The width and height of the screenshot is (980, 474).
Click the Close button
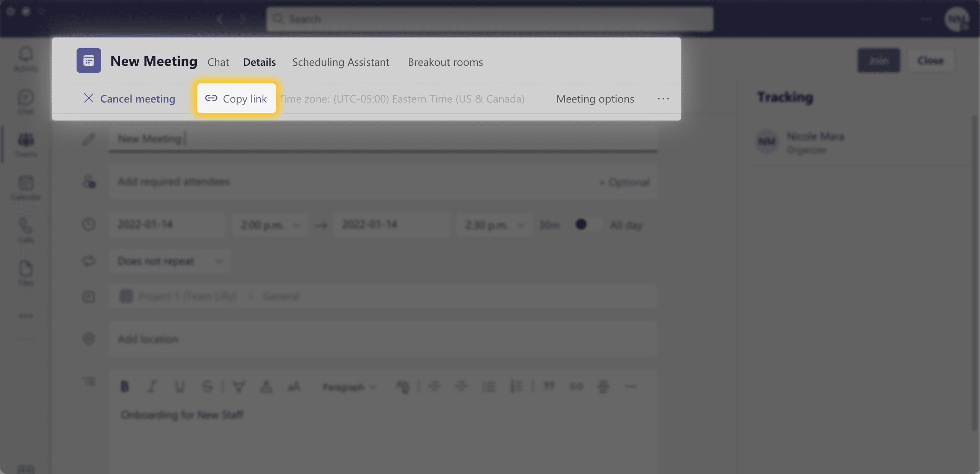tap(931, 60)
